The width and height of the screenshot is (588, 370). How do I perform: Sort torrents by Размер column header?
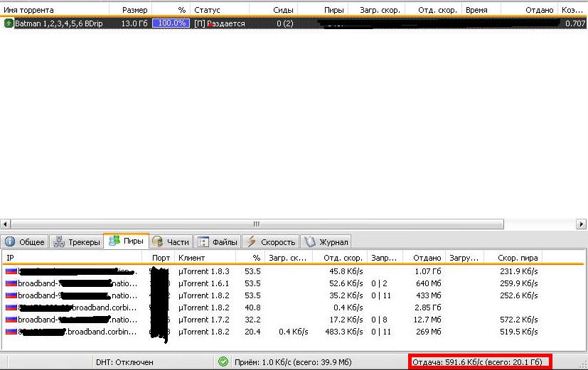click(131, 10)
